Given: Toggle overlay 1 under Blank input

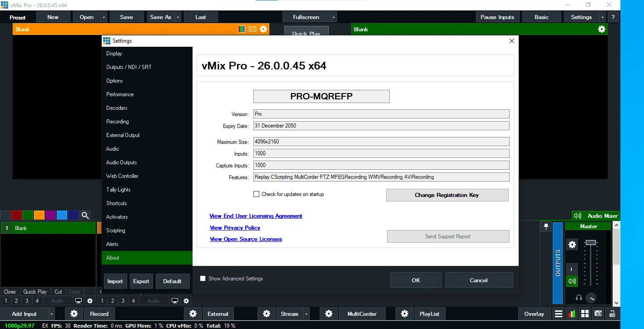Looking at the screenshot, I should (6, 300).
